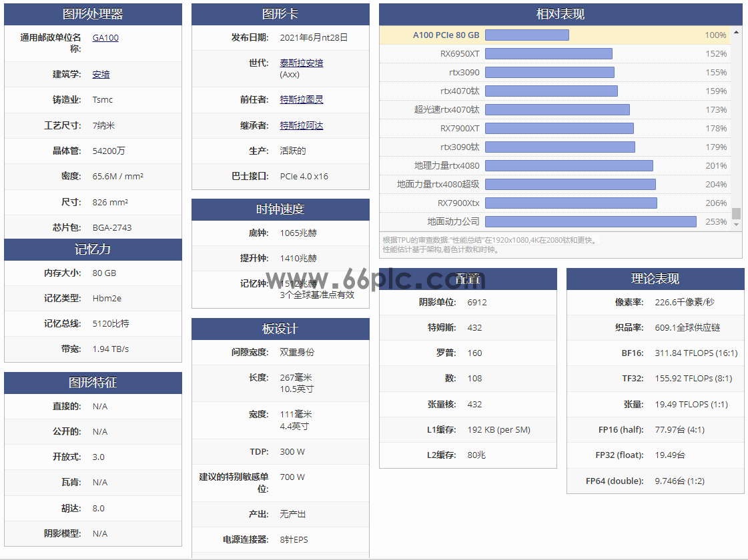The width and height of the screenshot is (748, 560).
Task: Select the outputs value 无产出
Action: [293, 514]
